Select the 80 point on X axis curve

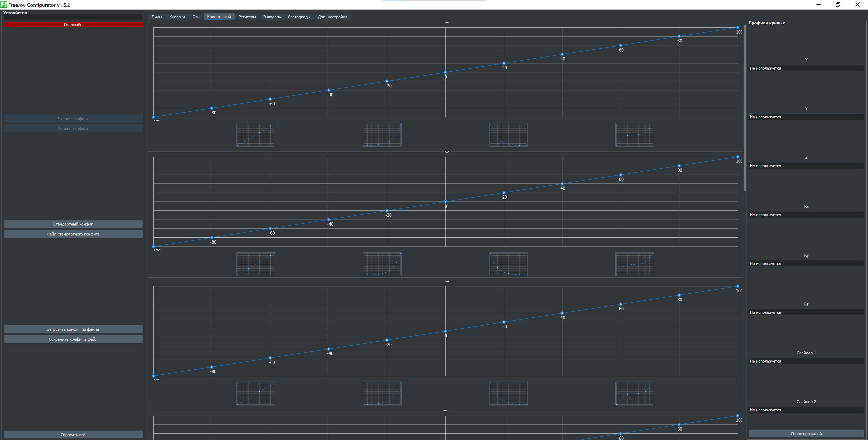(x=679, y=36)
